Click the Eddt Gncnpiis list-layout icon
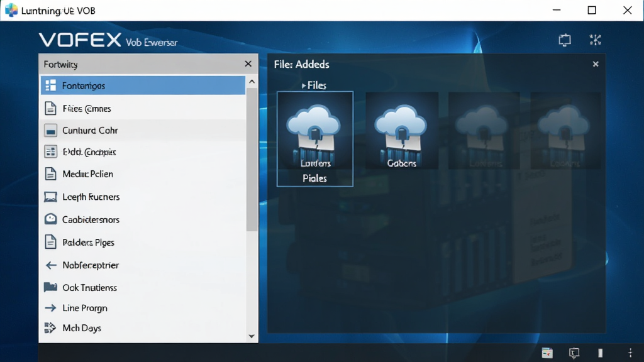644x362 pixels. pyautogui.click(x=50, y=152)
